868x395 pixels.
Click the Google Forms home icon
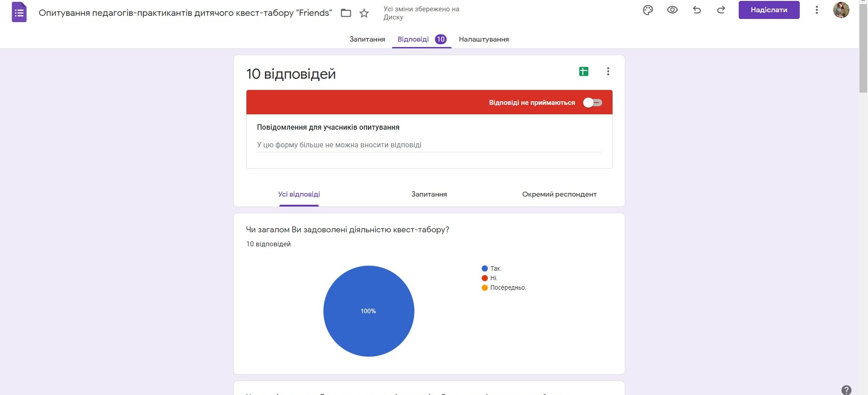(x=19, y=13)
